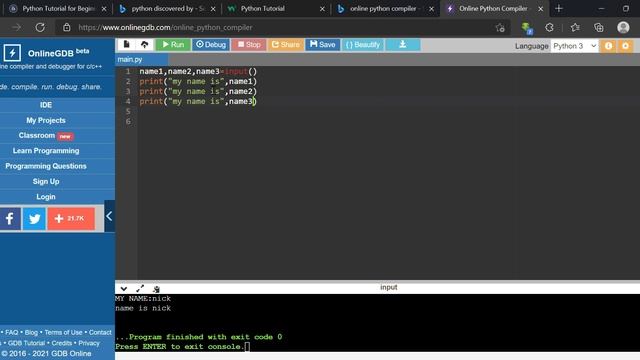
Task: Open Programming Questions in the sidebar
Action: 46,166
